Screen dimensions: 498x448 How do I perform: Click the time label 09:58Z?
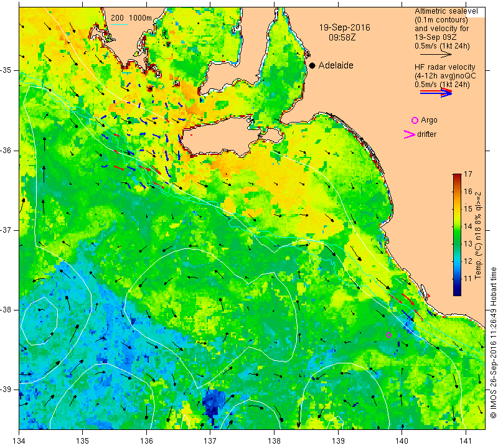click(342, 37)
